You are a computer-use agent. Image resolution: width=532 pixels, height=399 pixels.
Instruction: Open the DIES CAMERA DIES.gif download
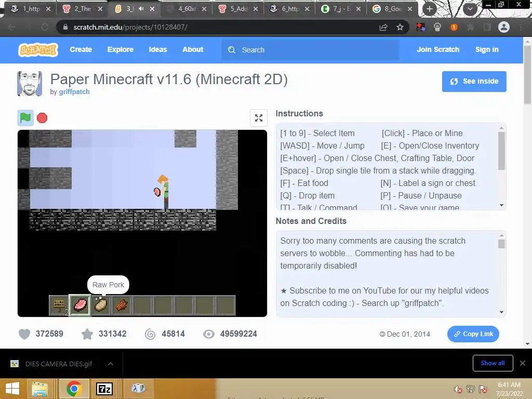point(58,364)
